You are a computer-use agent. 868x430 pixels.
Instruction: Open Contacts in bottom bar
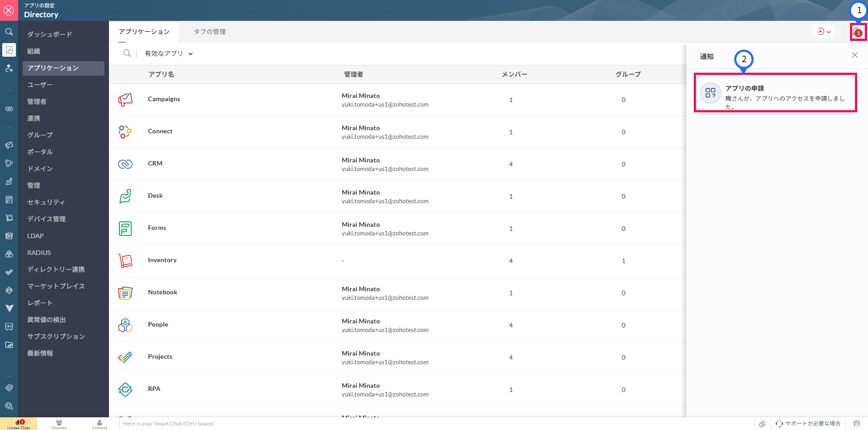[x=99, y=424]
